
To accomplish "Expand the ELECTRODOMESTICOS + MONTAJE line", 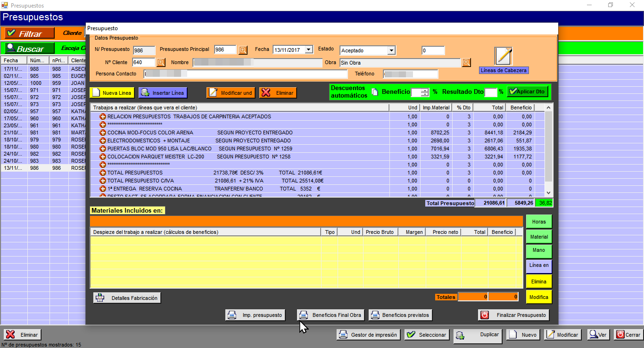I will coord(103,141).
